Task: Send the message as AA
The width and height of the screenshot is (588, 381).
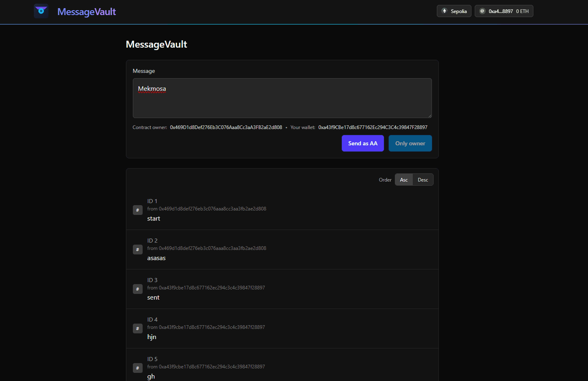Action: coord(363,143)
